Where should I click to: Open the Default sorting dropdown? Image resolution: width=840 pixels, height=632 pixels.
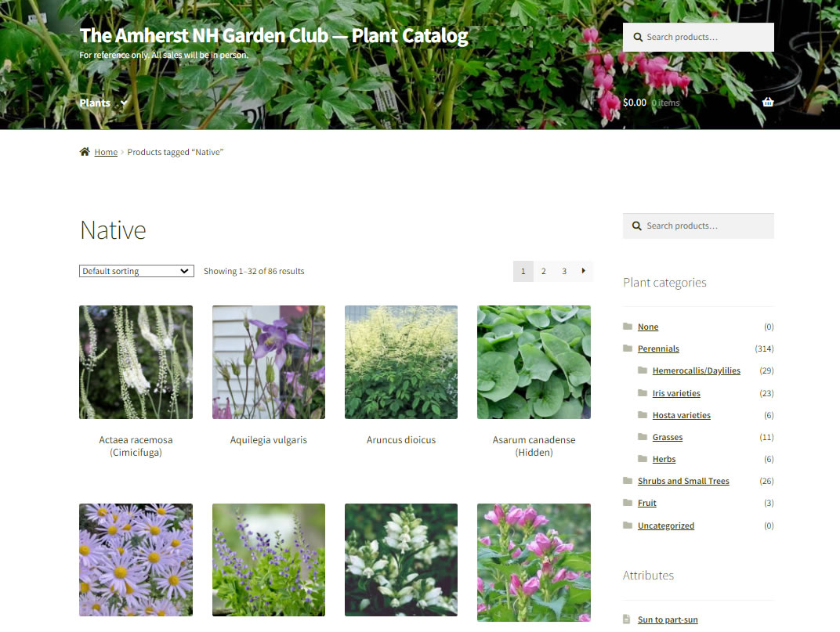(136, 271)
